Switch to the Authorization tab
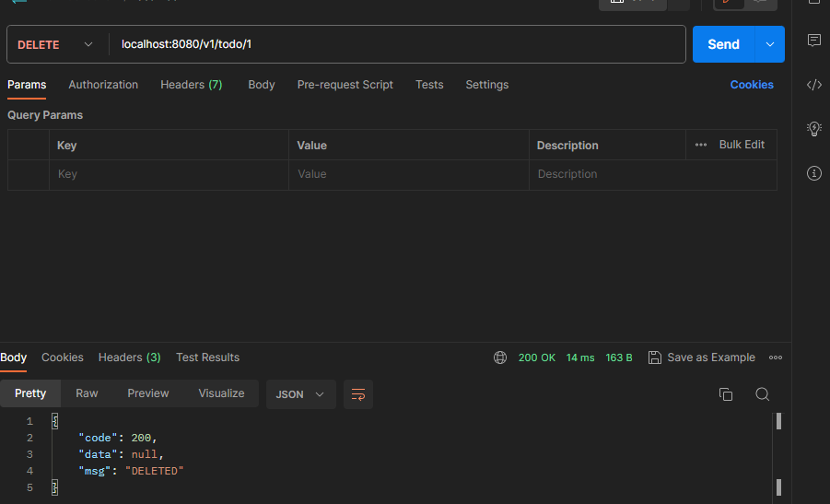 (103, 85)
